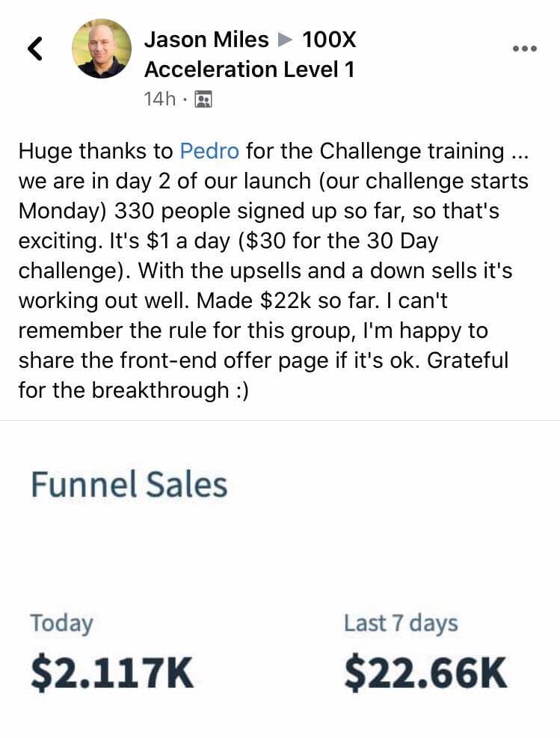The height and width of the screenshot is (738, 560).
Task: Click the 'for the breakthrough :)' closing line
Action: (x=133, y=390)
